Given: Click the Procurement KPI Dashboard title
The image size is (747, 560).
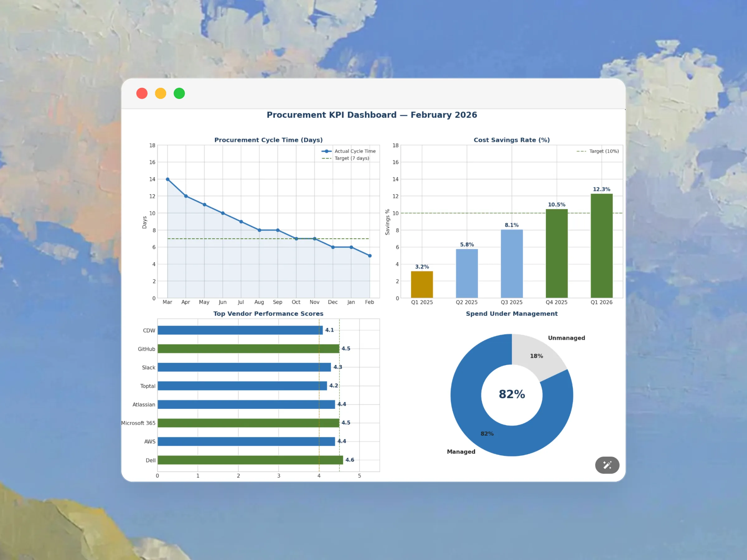Looking at the screenshot, I should pyautogui.click(x=372, y=115).
